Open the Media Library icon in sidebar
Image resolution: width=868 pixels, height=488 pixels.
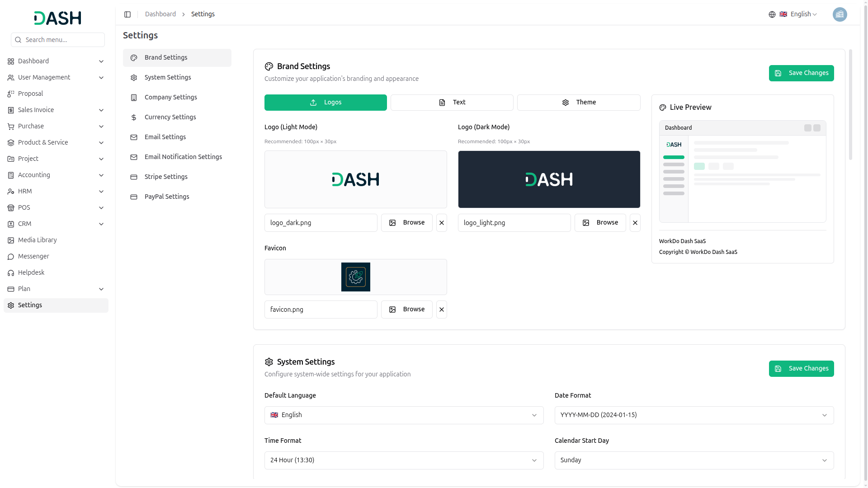click(10, 240)
